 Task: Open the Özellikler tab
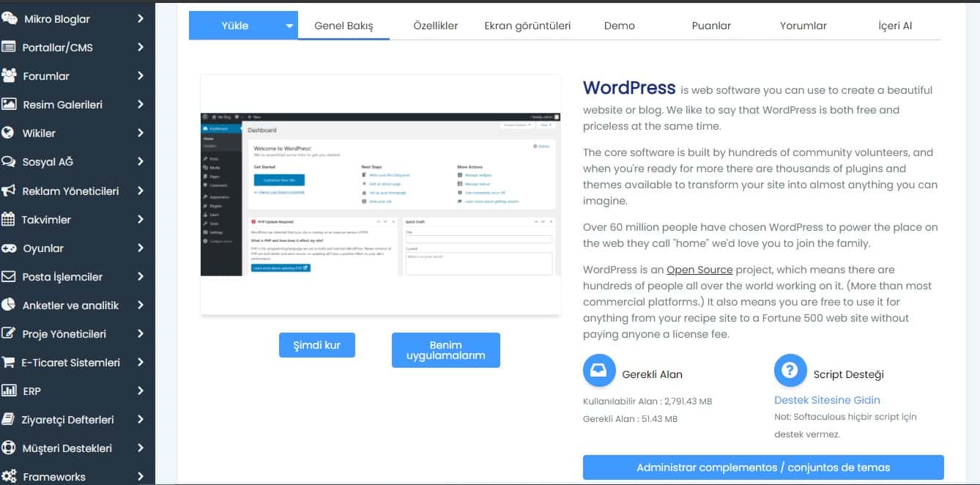point(436,26)
